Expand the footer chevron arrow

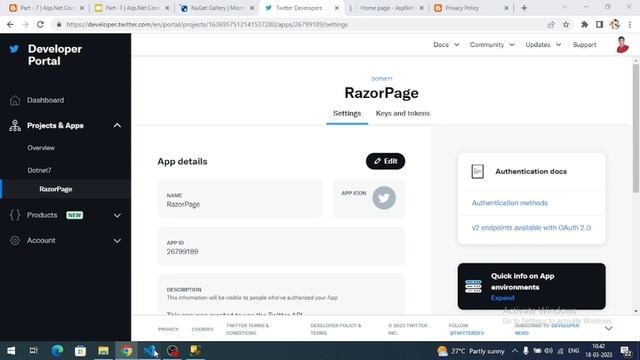[x=609, y=328]
